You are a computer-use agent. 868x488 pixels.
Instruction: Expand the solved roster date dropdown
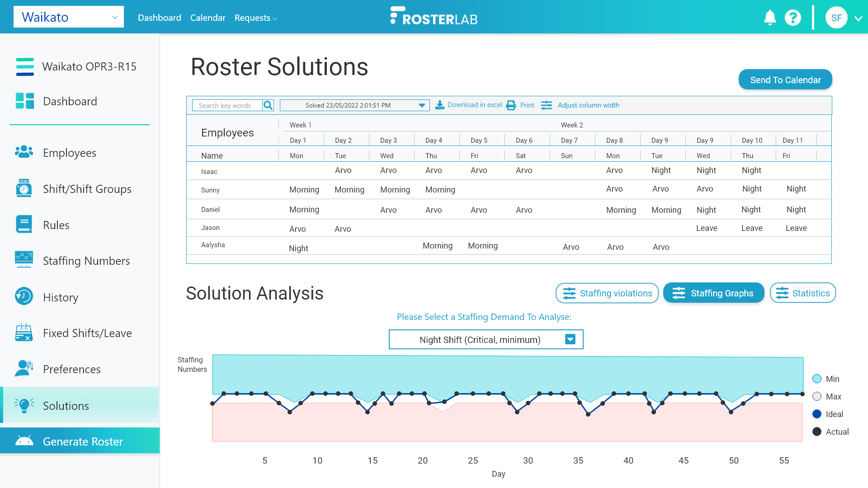(x=423, y=105)
